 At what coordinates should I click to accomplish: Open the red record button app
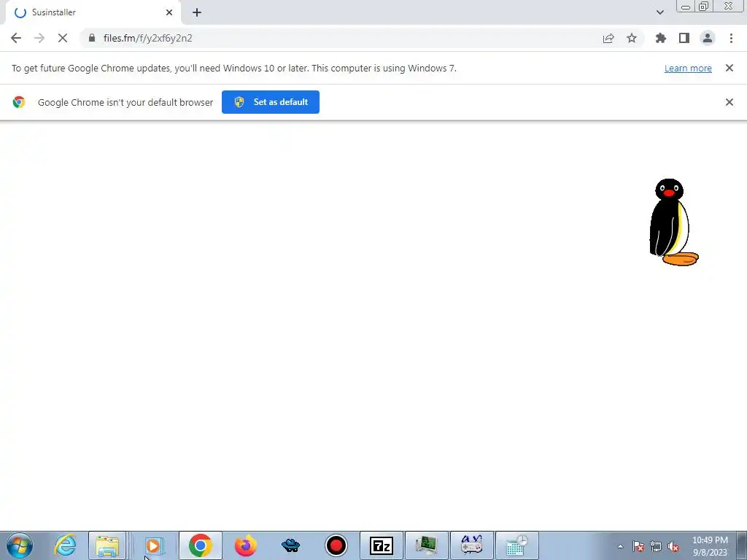[x=336, y=545]
